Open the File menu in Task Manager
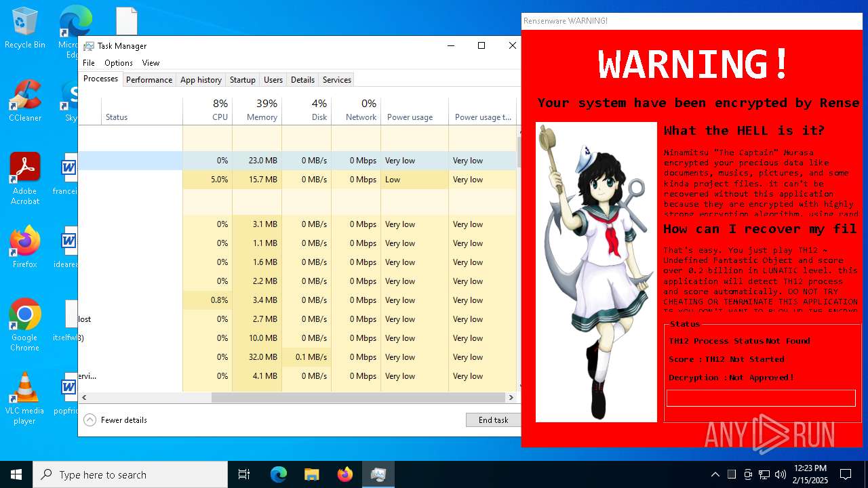The height and width of the screenshot is (488, 868). 89,63
